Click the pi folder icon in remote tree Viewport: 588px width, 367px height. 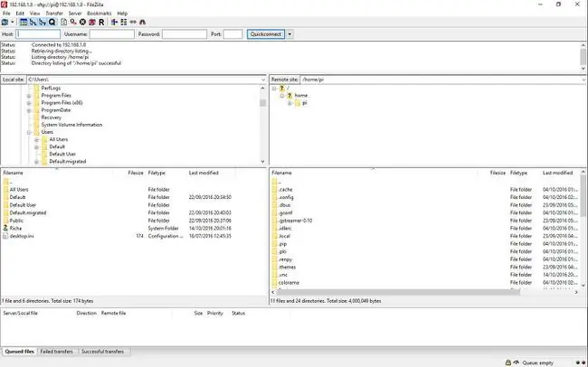[x=298, y=103]
